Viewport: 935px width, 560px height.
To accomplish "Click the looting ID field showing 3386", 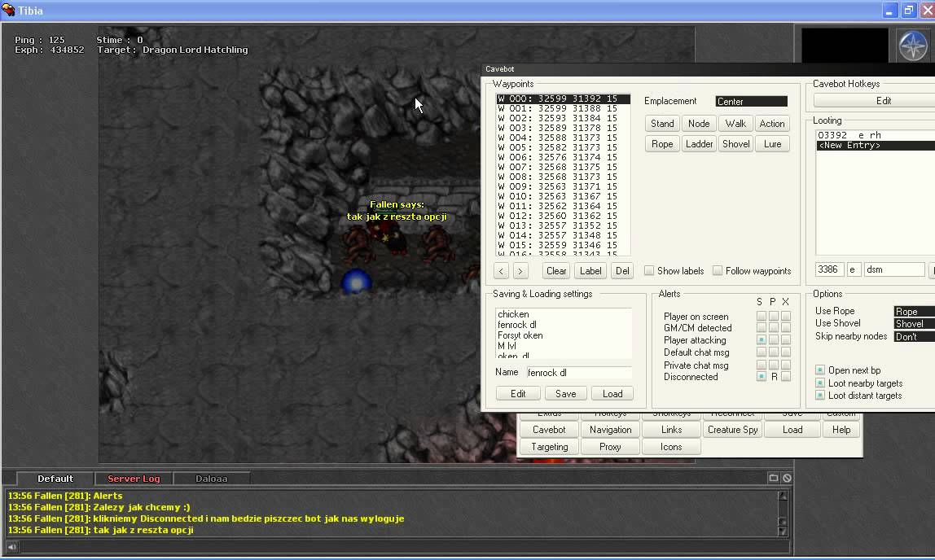I will click(829, 270).
